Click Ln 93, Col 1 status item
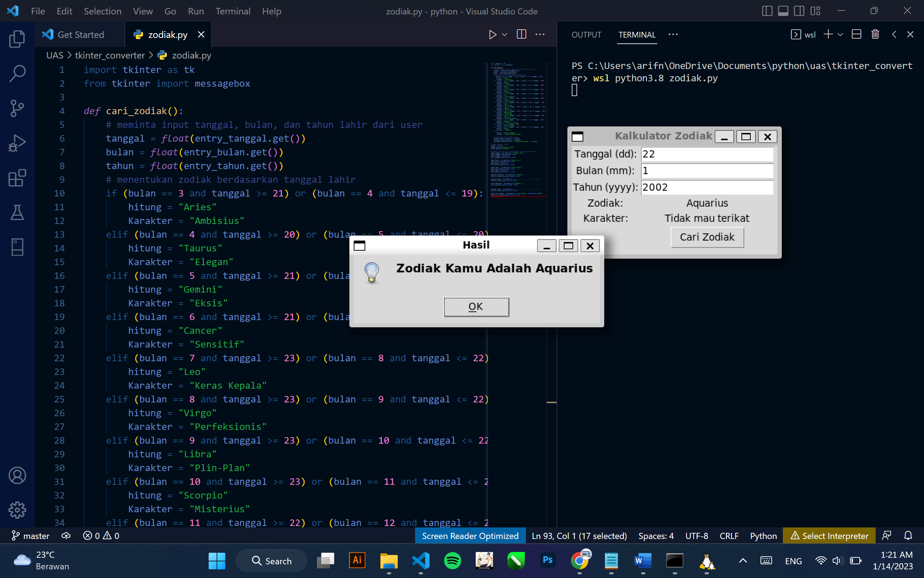This screenshot has height=578, width=924. point(579,536)
